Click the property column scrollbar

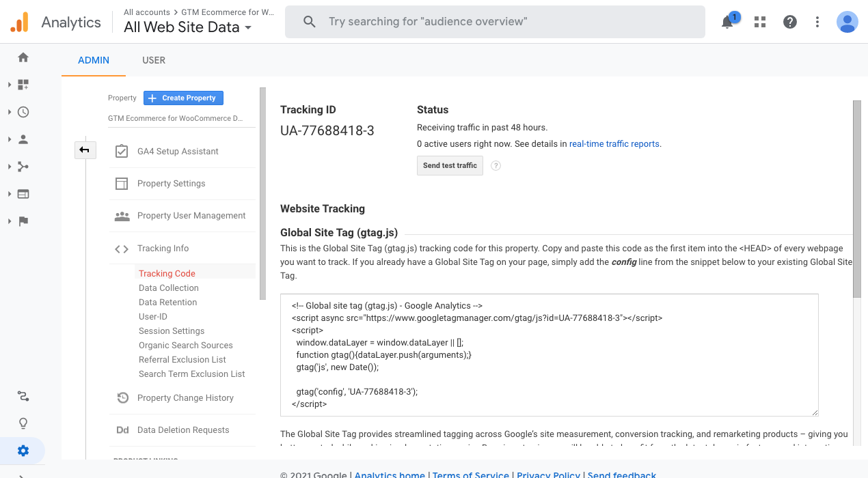click(262, 193)
